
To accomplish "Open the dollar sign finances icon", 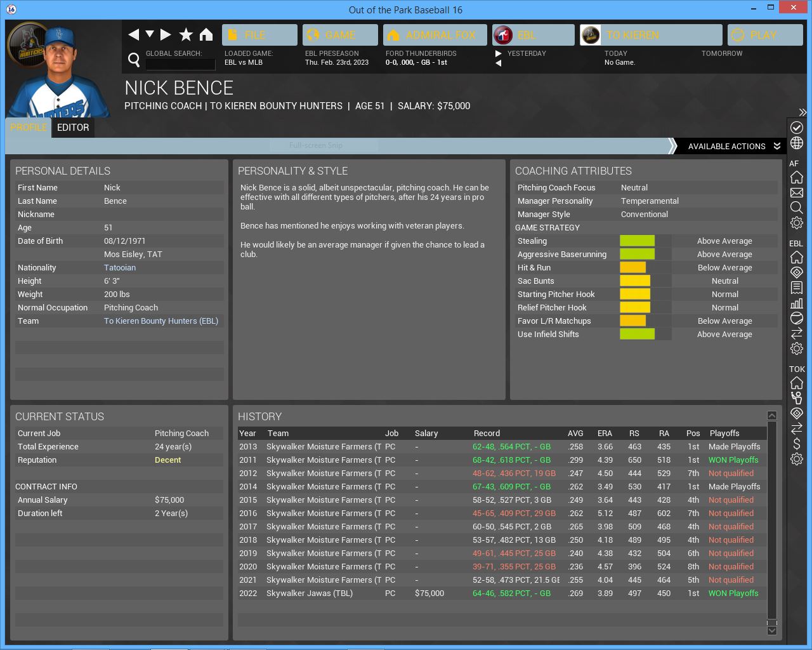I will click(797, 444).
